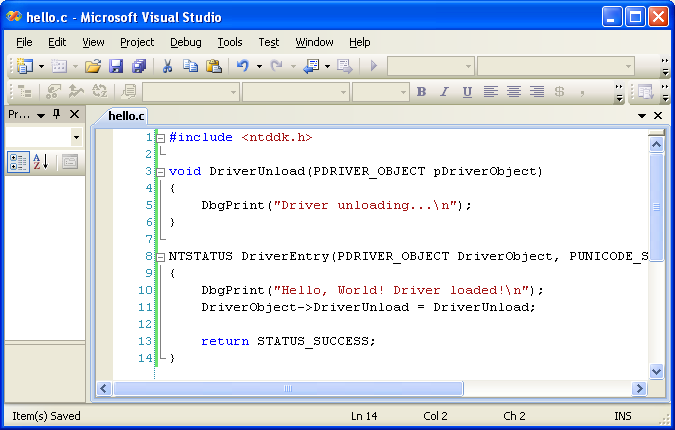675x430 pixels.
Task: Open the Project menu
Action: click(x=137, y=42)
